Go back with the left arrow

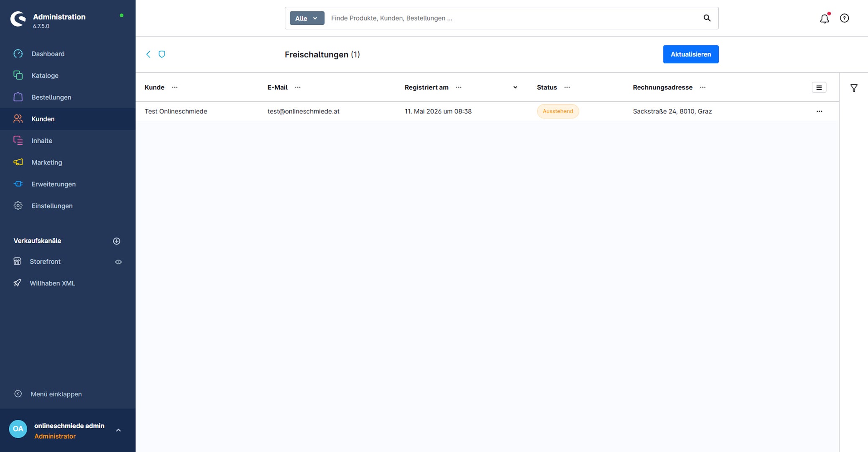click(148, 54)
